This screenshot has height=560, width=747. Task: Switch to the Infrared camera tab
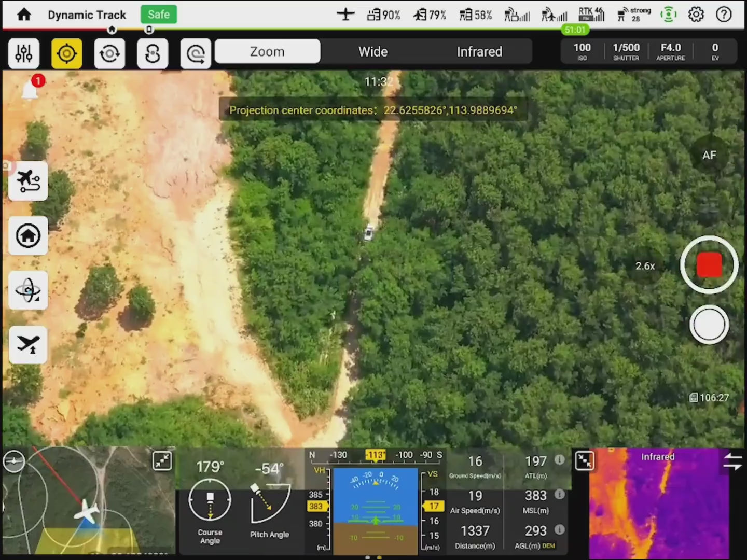coord(479,52)
